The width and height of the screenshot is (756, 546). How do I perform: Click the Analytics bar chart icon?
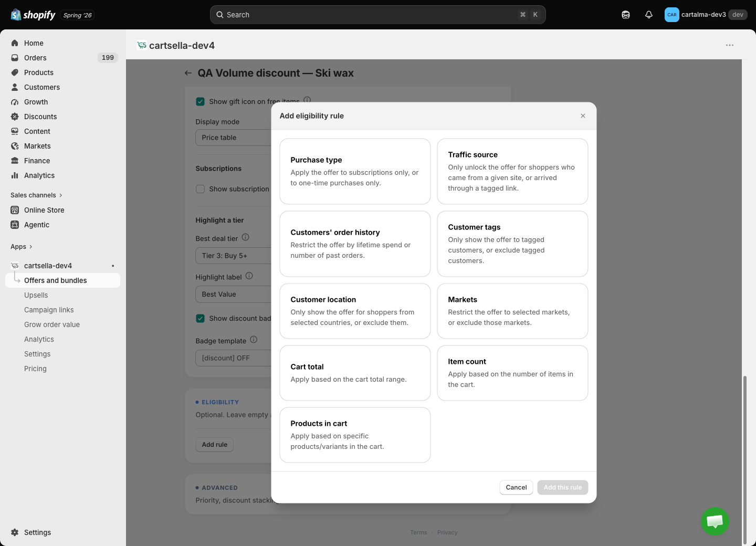pyautogui.click(x=15, y=175)
